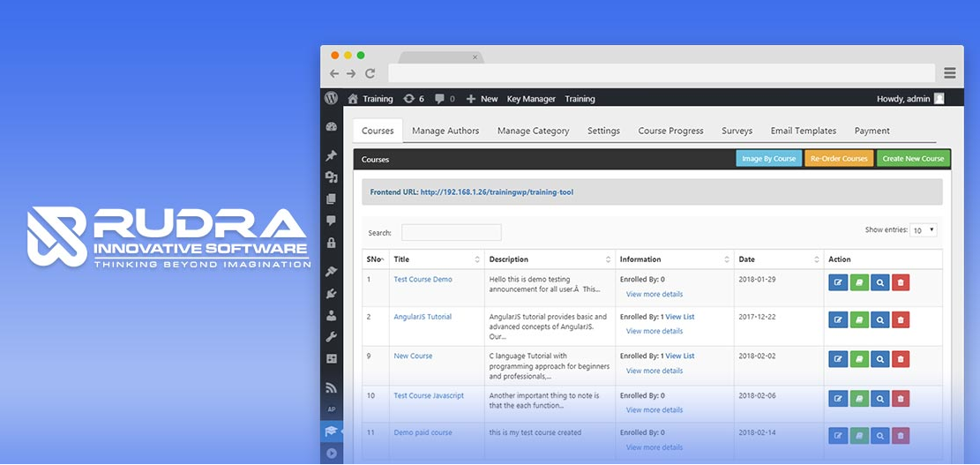Viewport: 980px width, 465px height.
Task: Focus the browser address bar
Action: tap(662, 73)
